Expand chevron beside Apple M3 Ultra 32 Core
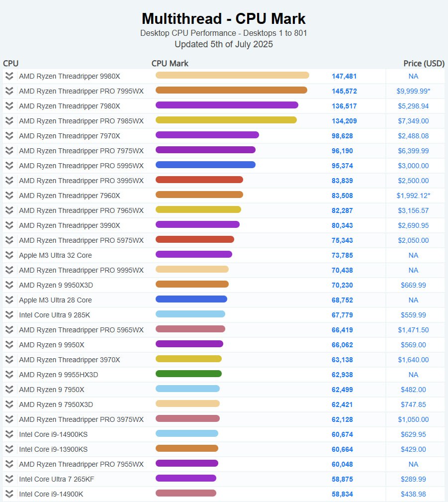Screen dimensions: 448x502 9,256
